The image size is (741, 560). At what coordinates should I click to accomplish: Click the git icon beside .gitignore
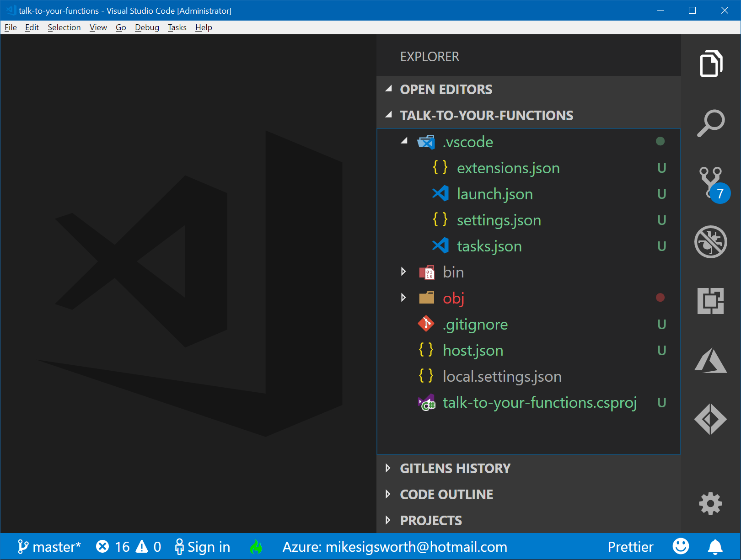tap(426, 324)
